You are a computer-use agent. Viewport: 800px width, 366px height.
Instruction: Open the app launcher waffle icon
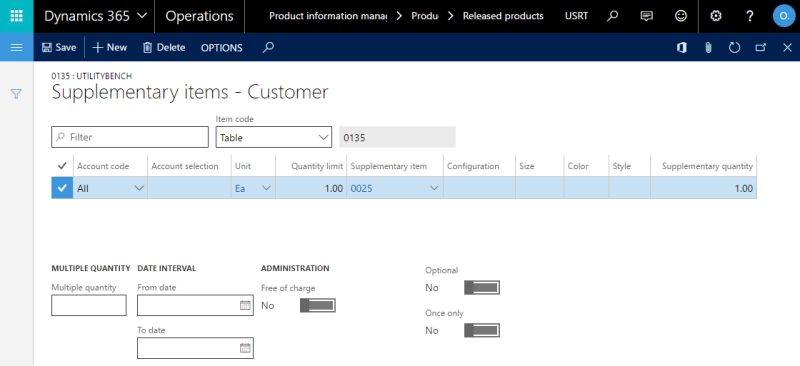(x=16, y=16)
